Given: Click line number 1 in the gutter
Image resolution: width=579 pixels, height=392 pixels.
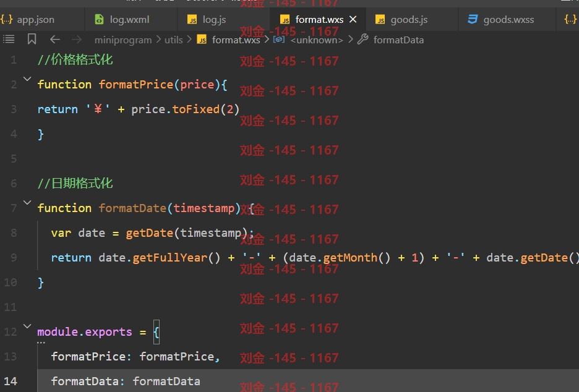Looking at the screenshot, I should [x=14, y=60].
